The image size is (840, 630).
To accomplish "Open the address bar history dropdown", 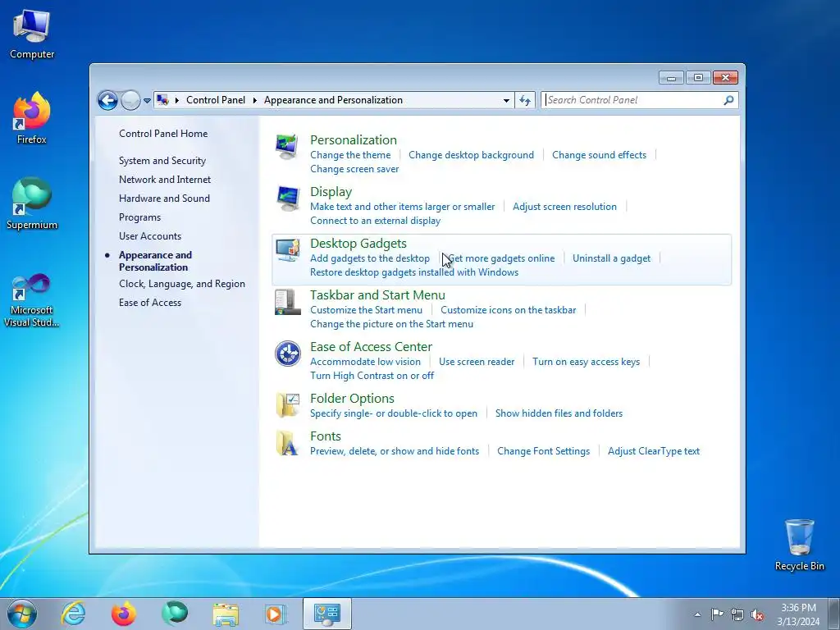I will pyautogui.click(x=506, y=100).
